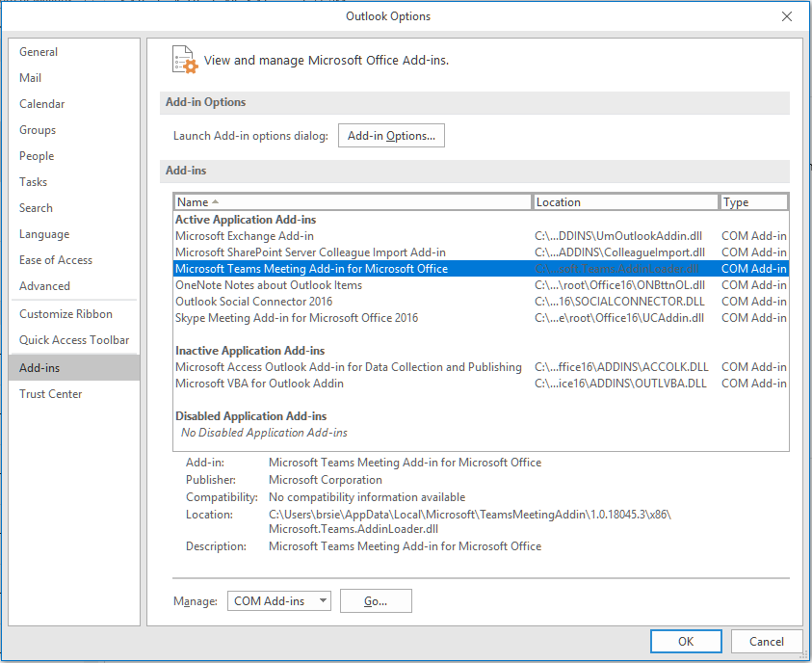Click the ColleagueImport.dll location cell
Image resolution: width=812 pixels, height=663 pixels.
point(620,252)
